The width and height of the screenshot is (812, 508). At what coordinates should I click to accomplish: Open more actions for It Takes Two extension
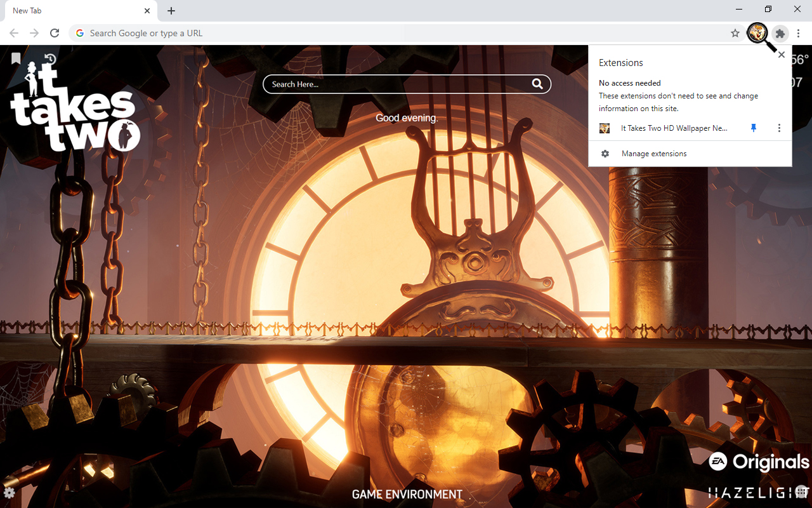coord(779,128)
